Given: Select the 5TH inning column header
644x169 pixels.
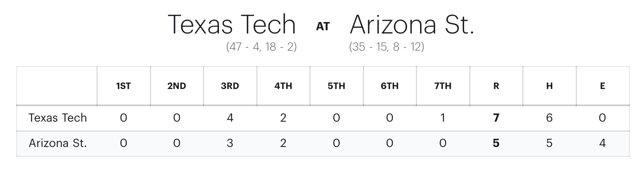Looking at the screenshot, I should click(x=336, y=86).
